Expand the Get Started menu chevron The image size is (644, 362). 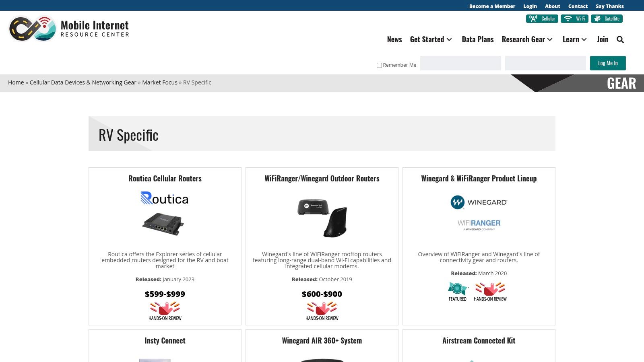(449, 39)
